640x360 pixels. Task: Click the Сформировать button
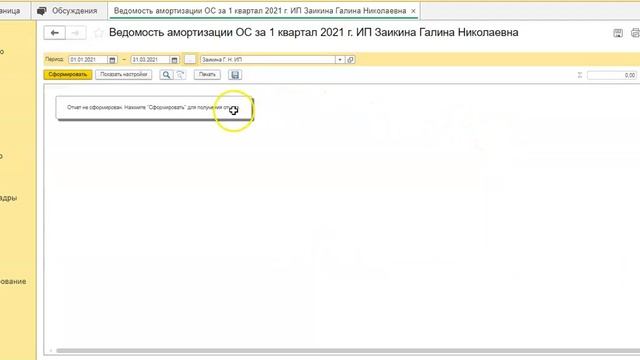coord(68,75)
